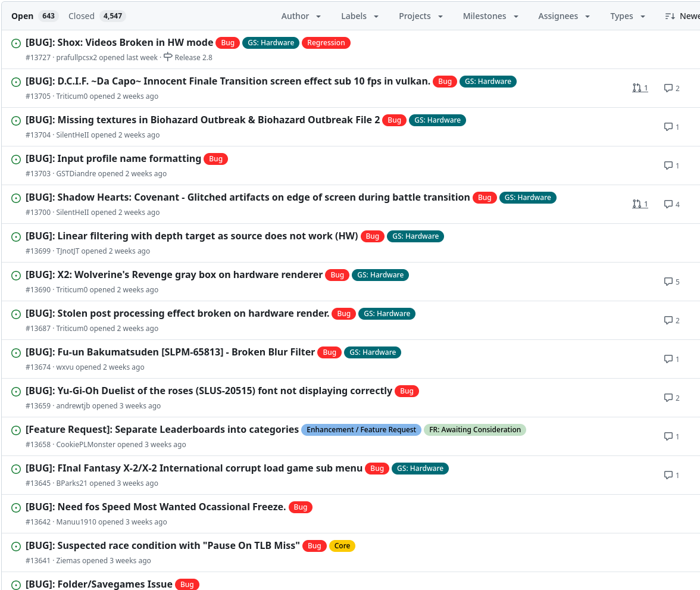Open comments of Input profile name issue

tap(672, 166)
